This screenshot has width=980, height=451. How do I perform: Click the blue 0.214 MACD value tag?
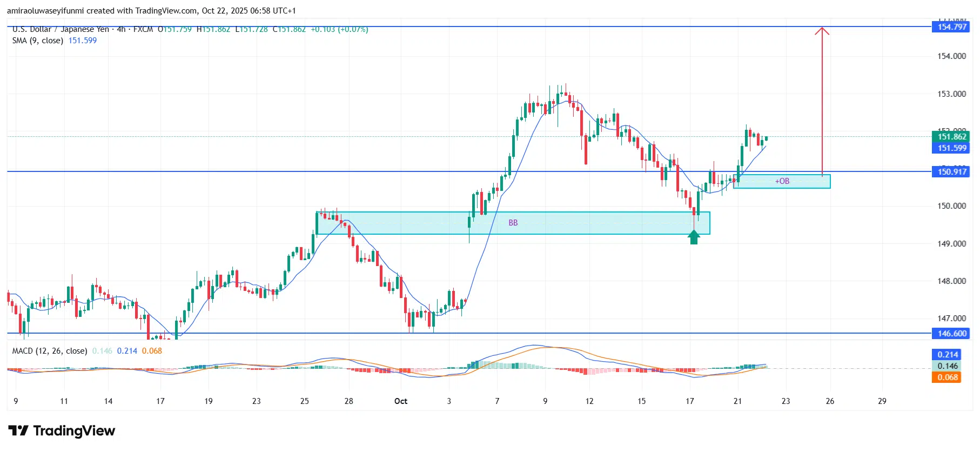(x=948, y=355)
